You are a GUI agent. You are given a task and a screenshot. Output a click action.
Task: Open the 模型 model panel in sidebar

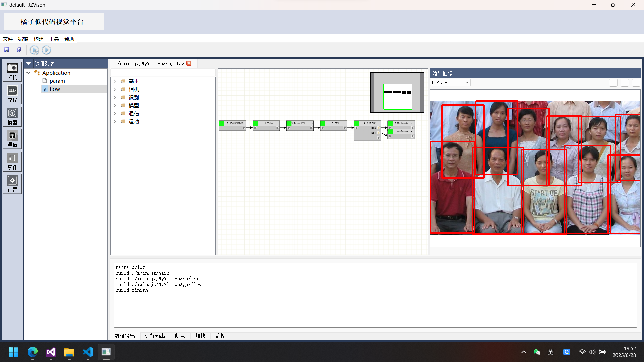point(12,116)
